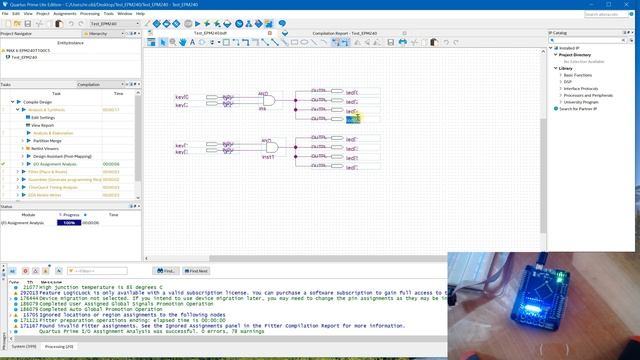The width and height of the screenshot is (640, 360).
Task: Open the File menu
Action: coord(5,13)
